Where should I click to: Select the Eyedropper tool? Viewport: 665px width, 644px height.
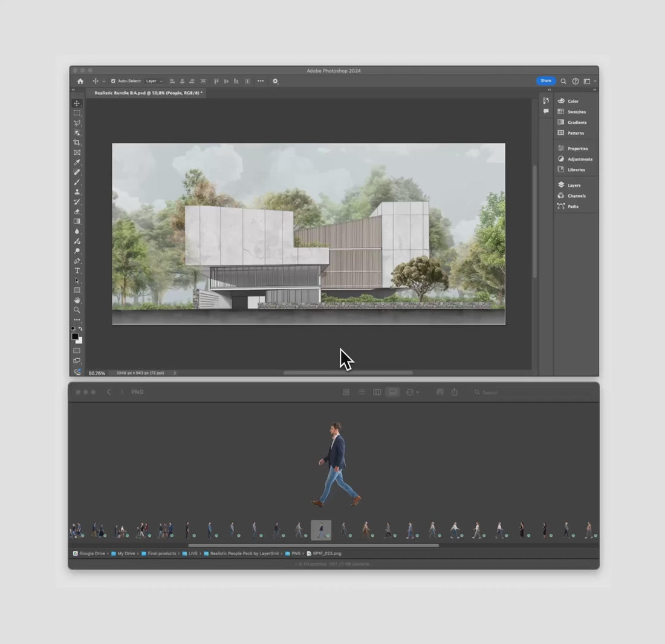point(77,162)
